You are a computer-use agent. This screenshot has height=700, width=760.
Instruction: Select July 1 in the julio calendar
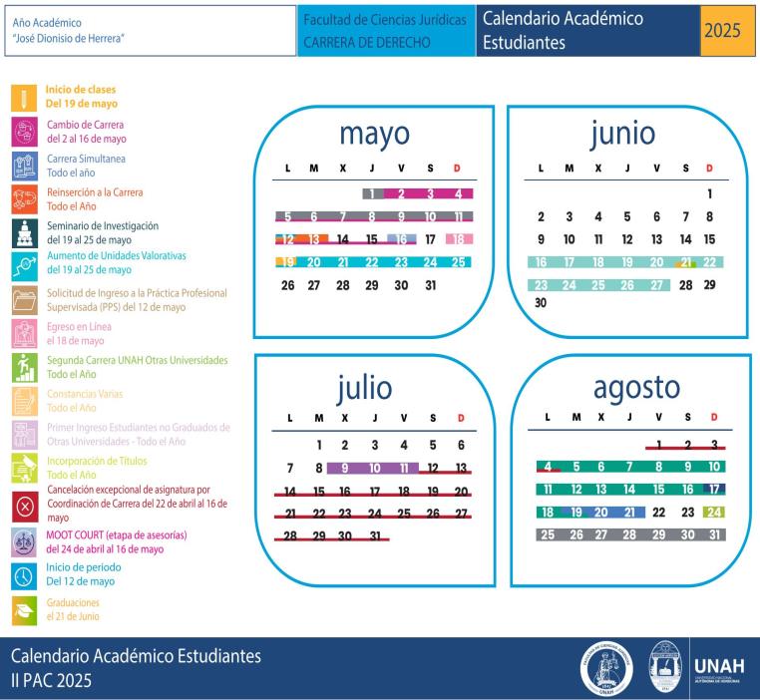point(319,445)
